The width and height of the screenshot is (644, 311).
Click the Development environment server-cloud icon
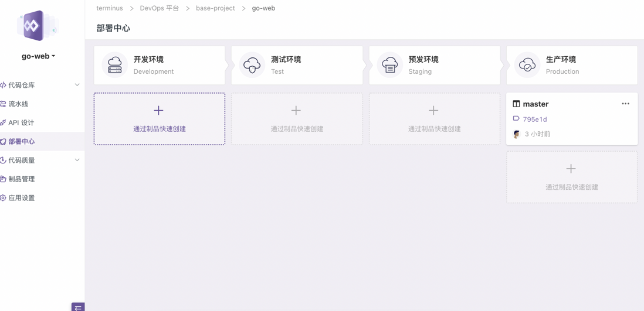pos(115,65)
